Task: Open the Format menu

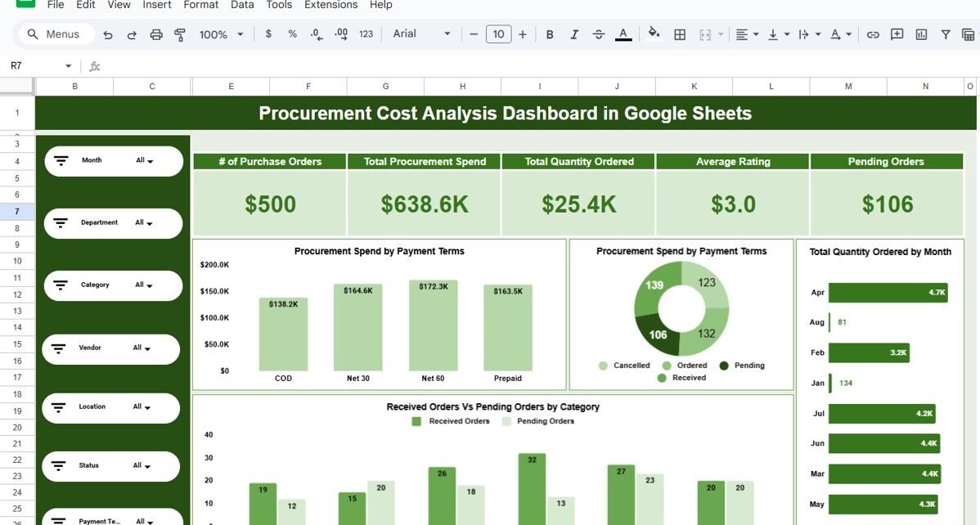Action: coord(200,5)
